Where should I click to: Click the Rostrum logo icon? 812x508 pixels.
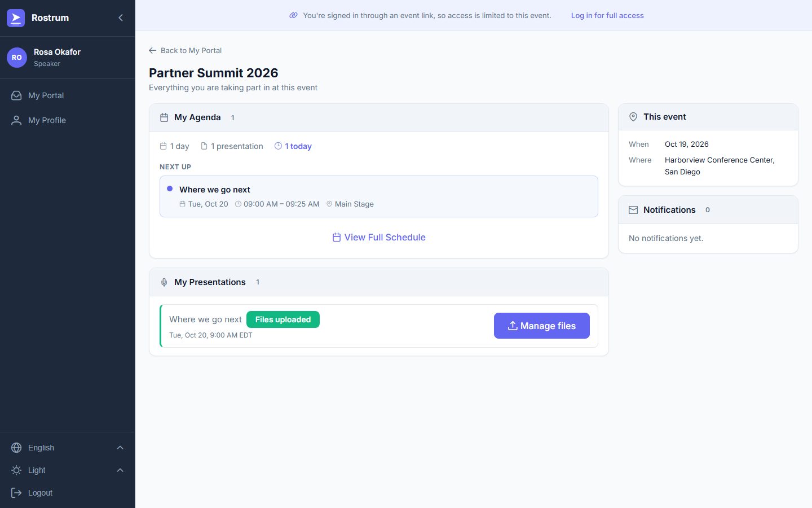[16, 18]
